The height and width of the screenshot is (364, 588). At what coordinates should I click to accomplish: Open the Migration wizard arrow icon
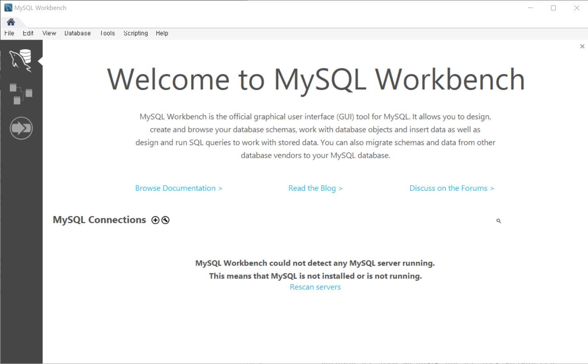(x=21, y=128)
